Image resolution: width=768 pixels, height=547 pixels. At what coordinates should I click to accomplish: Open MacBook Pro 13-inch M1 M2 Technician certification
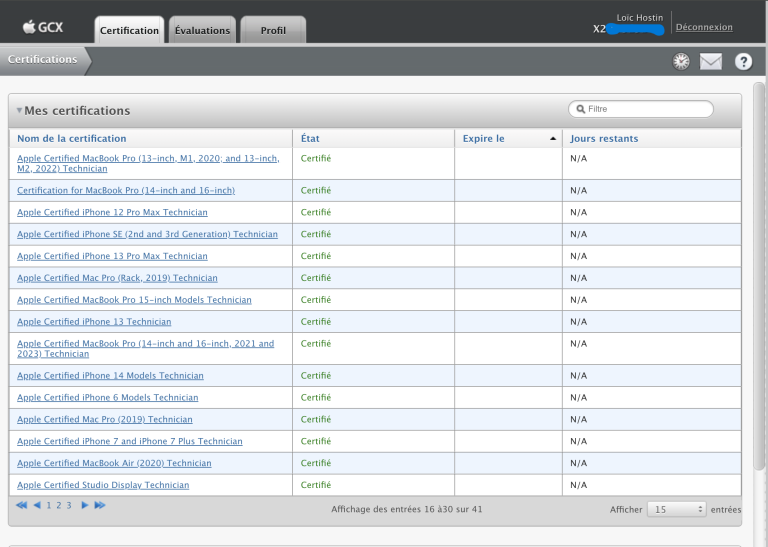(148, 164)
